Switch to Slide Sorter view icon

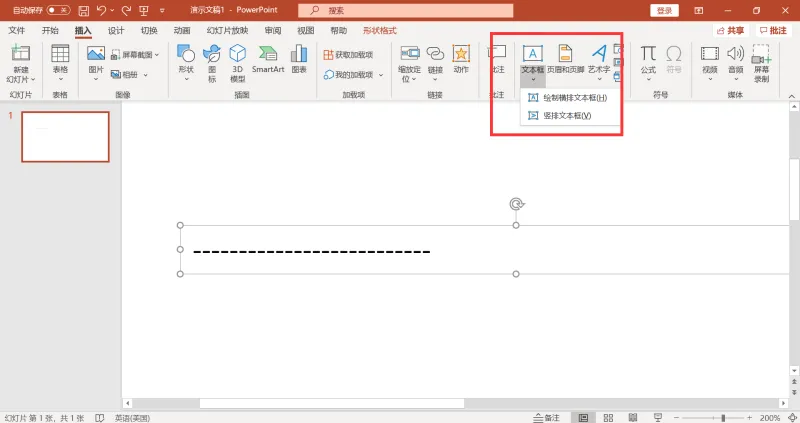tap(608, 418)
